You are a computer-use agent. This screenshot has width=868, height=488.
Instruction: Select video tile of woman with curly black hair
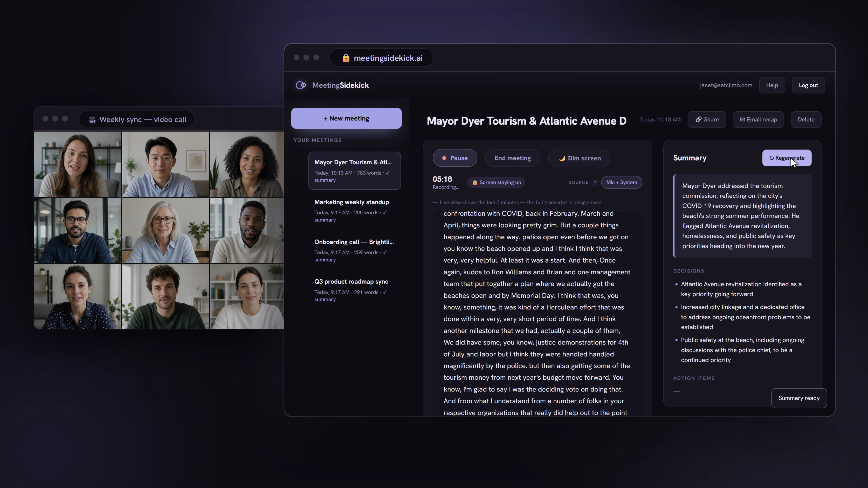click(x=247, y=164)
